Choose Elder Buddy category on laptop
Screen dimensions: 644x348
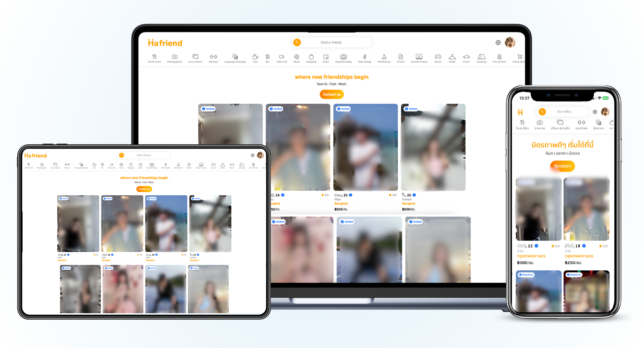coord(365,58)
